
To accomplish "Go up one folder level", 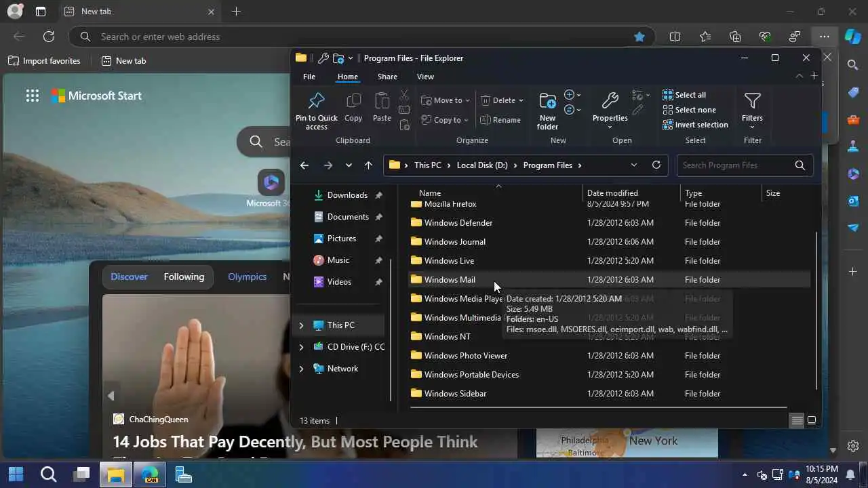I will pyautogui.click(x=368, y=165).
